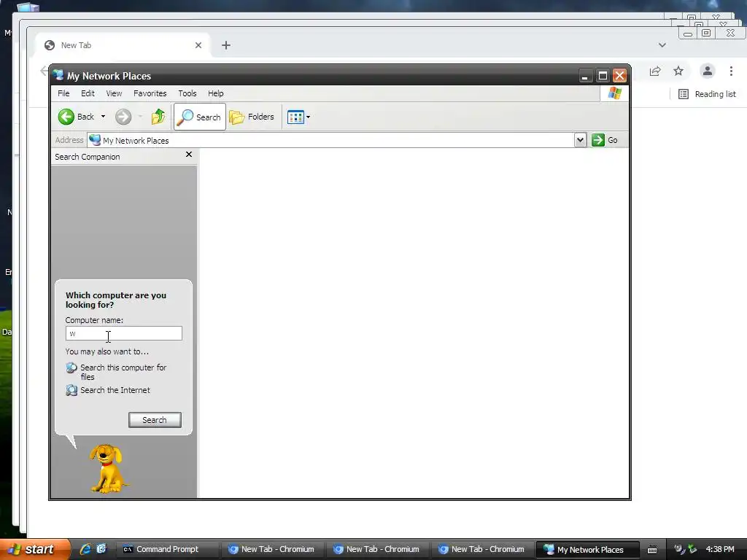747x560 pixels.
Task: Open the Edit menu
Action: [88, 93]
